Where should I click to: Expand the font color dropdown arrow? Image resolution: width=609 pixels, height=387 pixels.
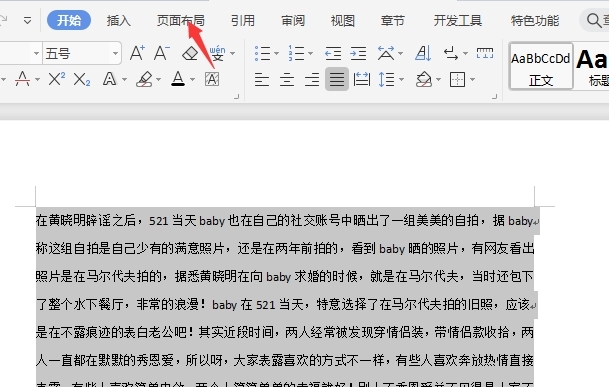[x=193, y=80]
